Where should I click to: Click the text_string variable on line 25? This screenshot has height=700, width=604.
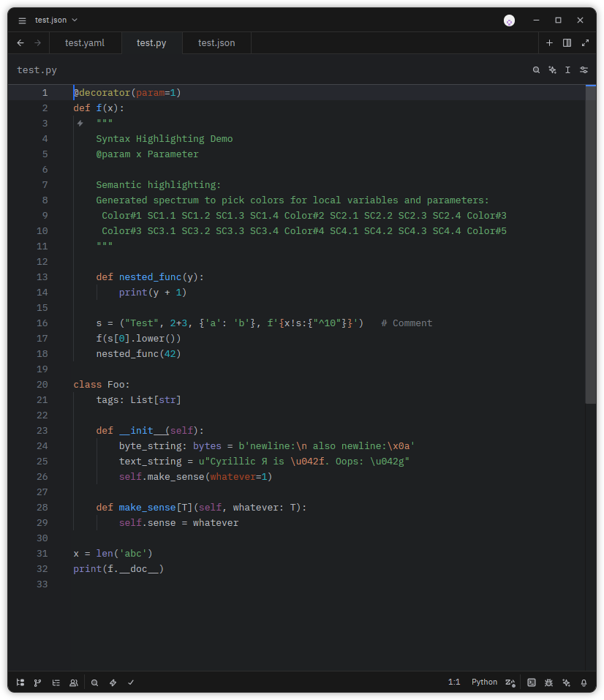click(150, 461)
